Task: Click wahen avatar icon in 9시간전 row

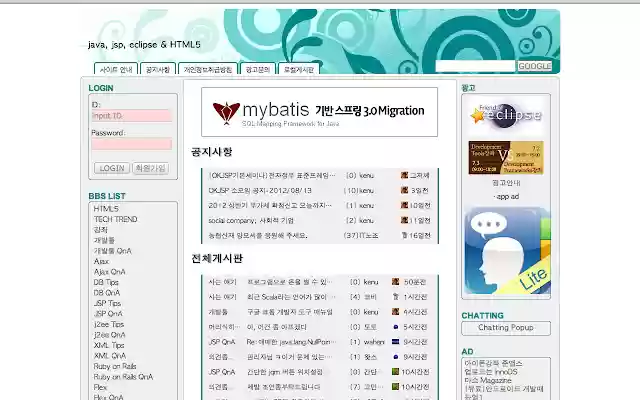Action: coord(396,342)
